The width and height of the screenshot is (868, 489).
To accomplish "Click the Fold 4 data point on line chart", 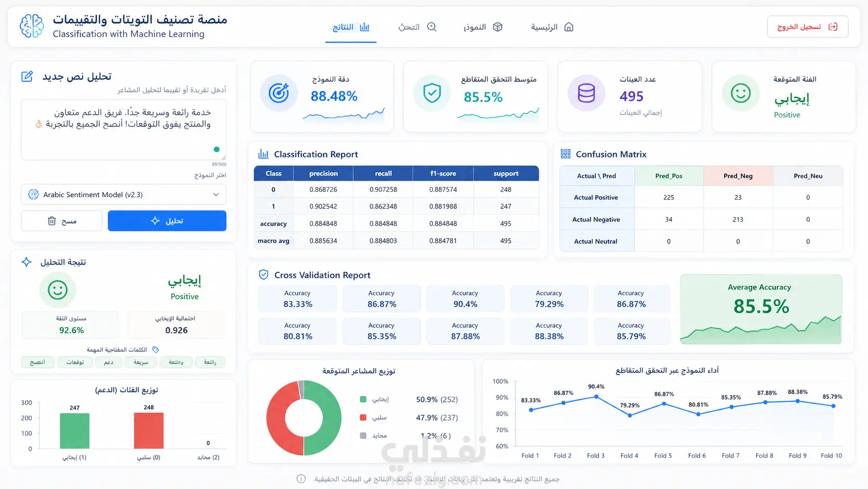I will pyautogui.click(x=630, y=415).
